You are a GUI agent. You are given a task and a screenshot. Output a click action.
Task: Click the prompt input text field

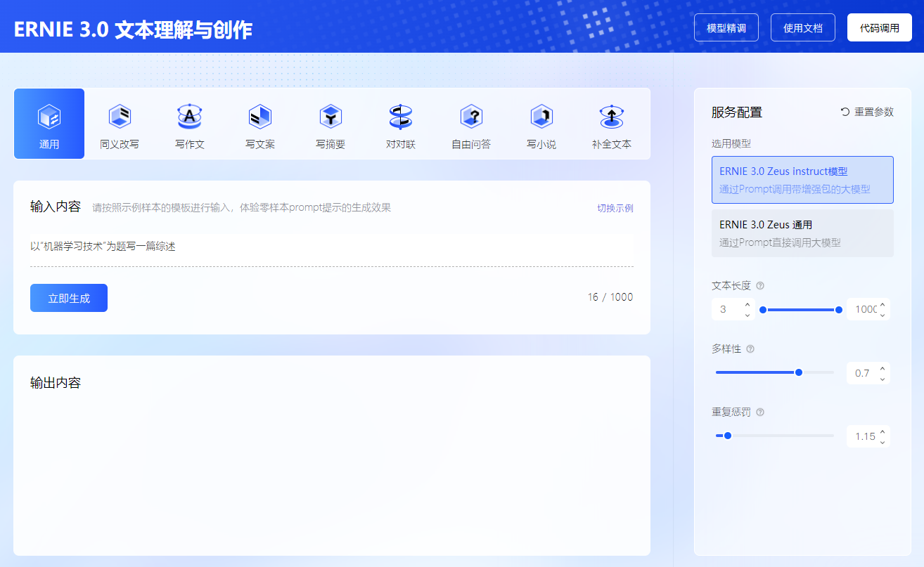tap(331, 247)
